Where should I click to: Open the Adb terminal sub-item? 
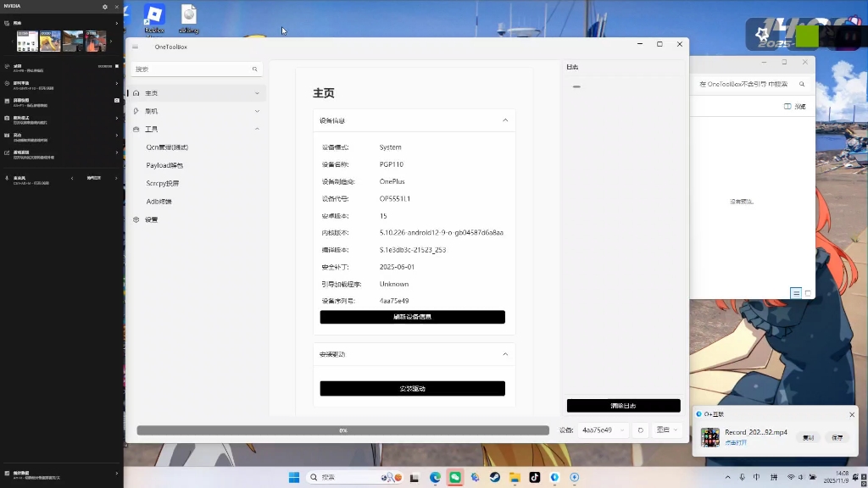click(159, 202)
